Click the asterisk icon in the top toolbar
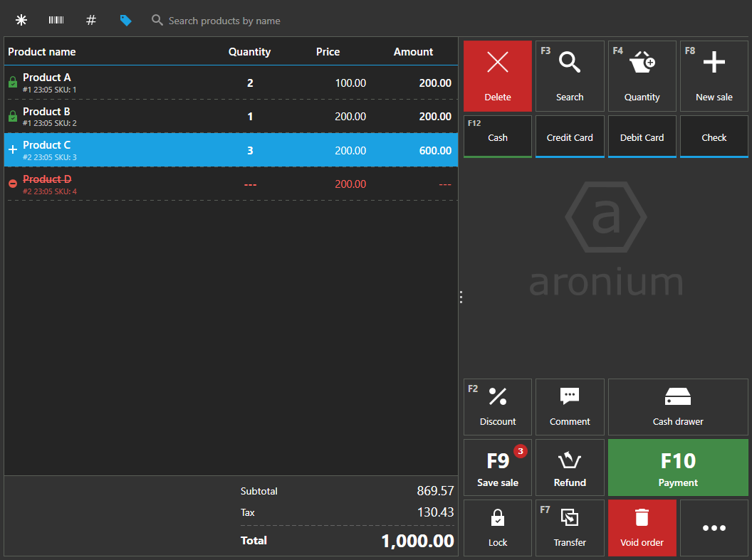 coord(21,20)
